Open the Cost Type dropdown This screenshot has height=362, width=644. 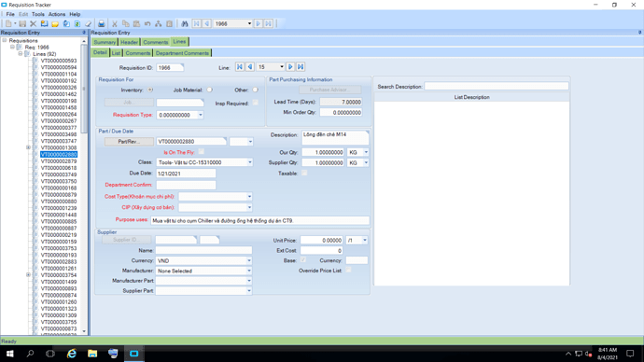tap(249, 197)
